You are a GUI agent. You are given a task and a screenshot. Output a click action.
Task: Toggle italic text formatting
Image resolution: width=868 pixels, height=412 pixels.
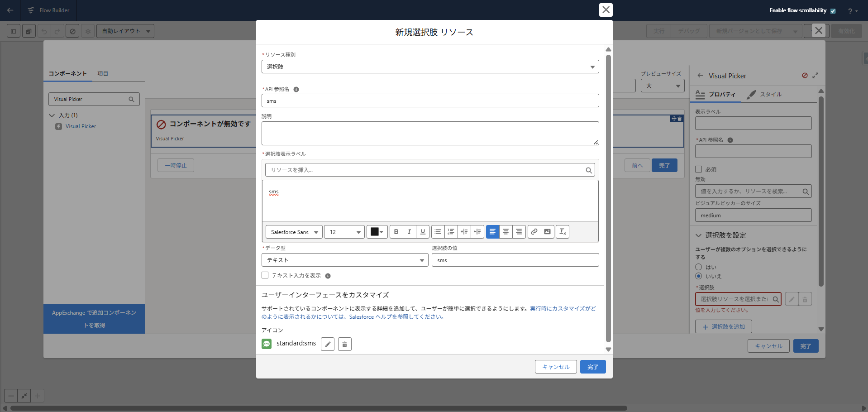[409, 232]
